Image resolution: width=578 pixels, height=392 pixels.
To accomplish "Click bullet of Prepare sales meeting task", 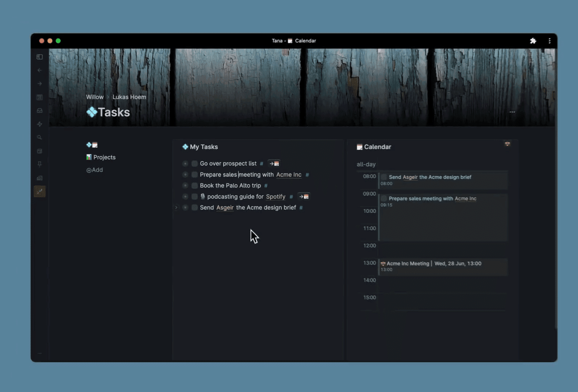I will pyautogui.click(x=185, y=175).
